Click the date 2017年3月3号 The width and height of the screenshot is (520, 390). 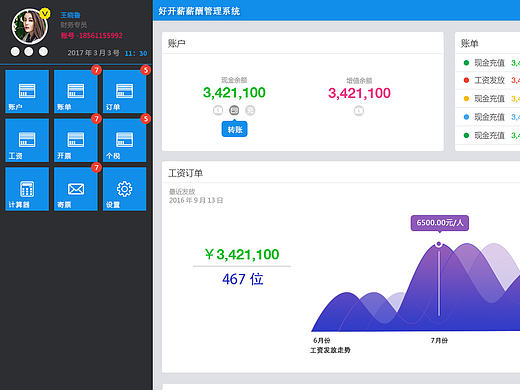pos(94,53)
